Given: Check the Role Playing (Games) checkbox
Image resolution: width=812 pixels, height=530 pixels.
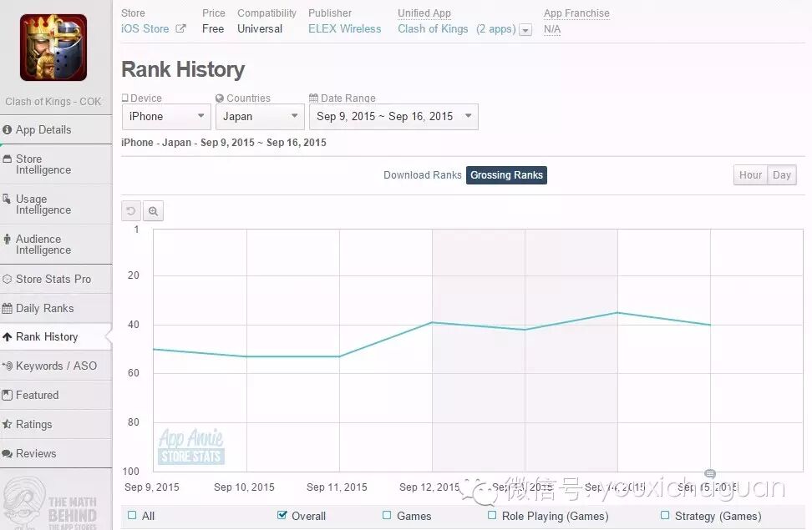Looking at the screenshot, I should click(x=492, y=516).
